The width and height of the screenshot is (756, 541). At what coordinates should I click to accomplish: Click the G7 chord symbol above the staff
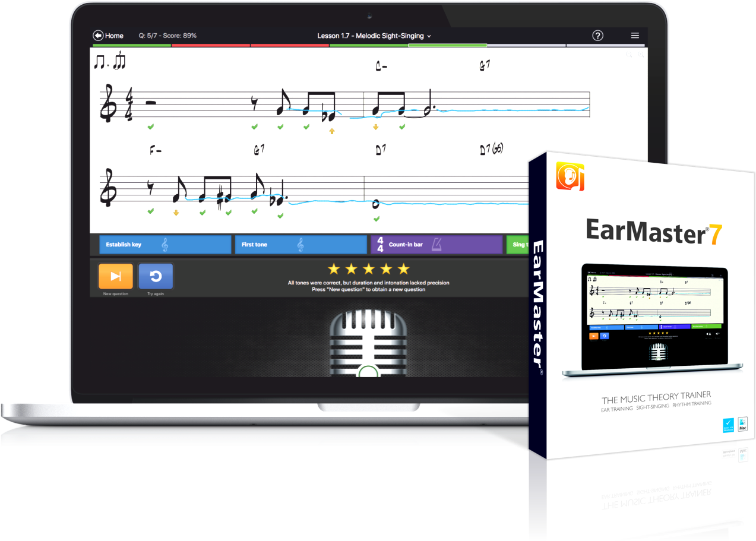pyautogui.click(x=485, y=65)
